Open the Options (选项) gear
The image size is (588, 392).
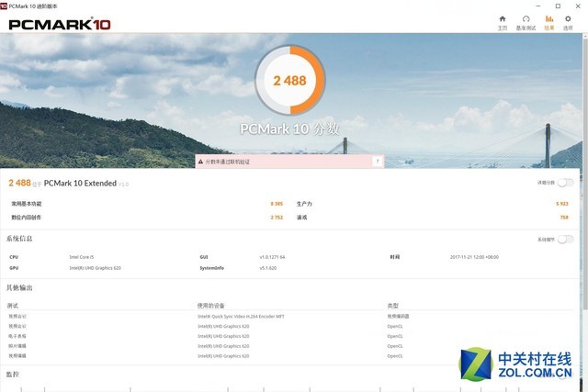[x=568, y=23]
